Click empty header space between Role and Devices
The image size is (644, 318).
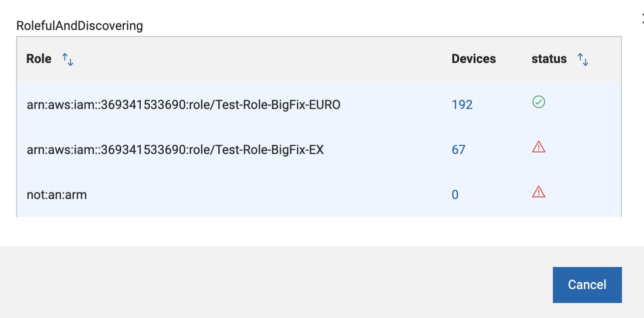[x=260, y=59]
